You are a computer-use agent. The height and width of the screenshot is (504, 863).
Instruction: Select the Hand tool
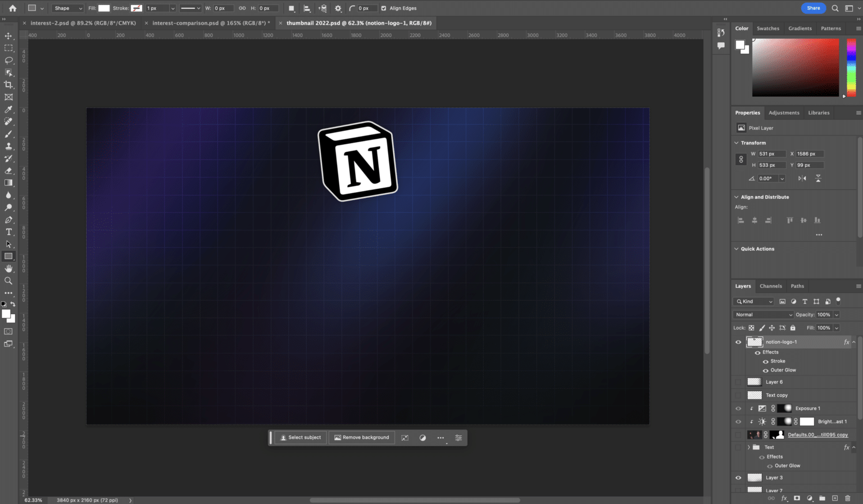point(8,269)
